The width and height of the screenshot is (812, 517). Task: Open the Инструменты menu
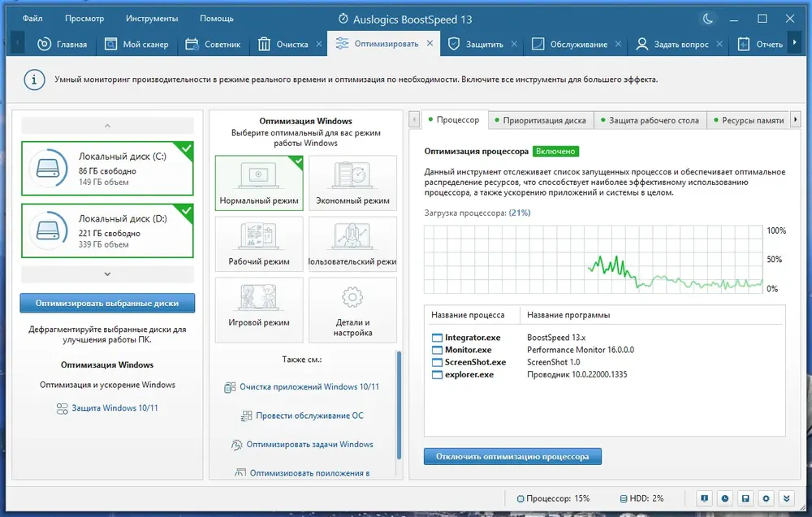(152, 18)
